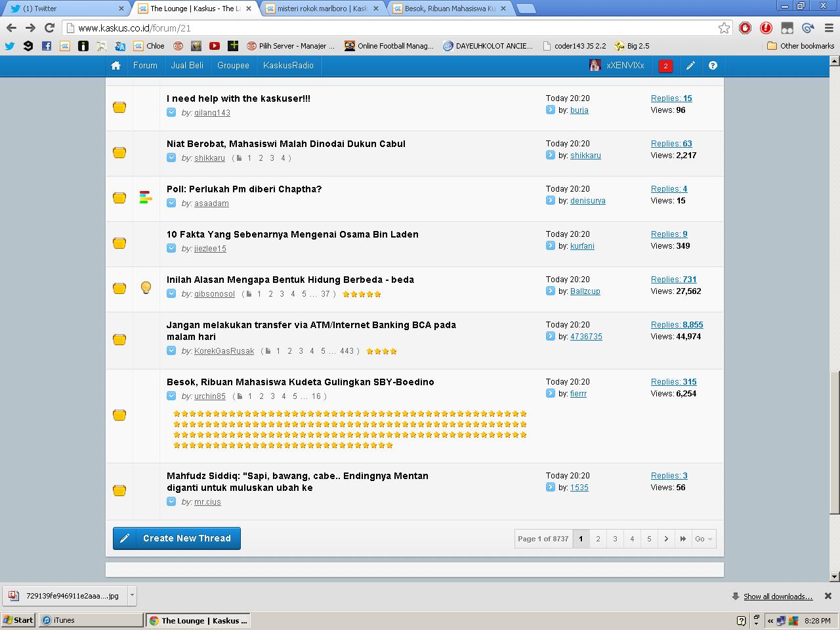Expand preview of the Osama Bin Laden thread
Image resolution: width=840 pixels, height=630 pixels.
point(171,248)
